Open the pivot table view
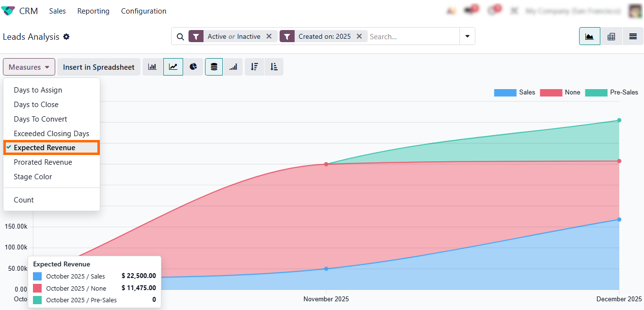 [611, 36]
